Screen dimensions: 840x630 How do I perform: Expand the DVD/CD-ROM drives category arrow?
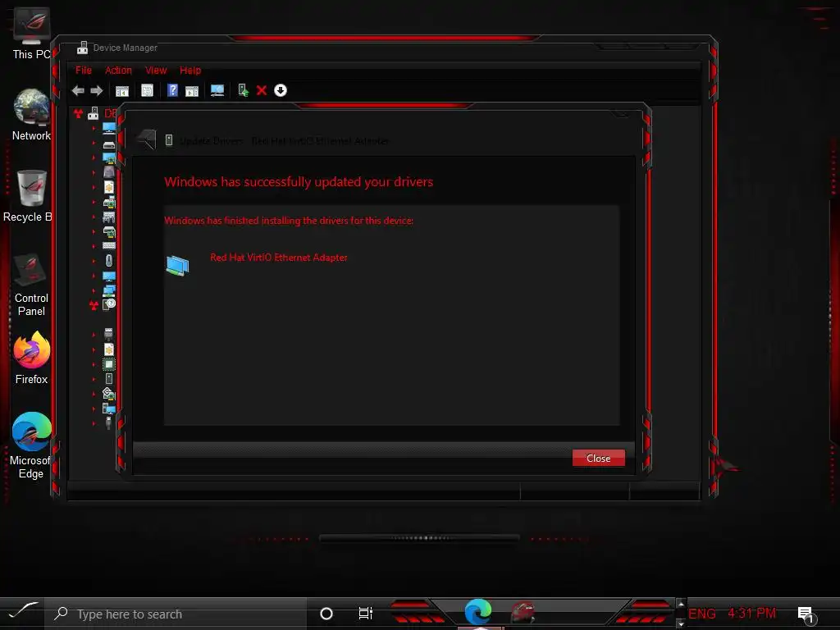94,172
